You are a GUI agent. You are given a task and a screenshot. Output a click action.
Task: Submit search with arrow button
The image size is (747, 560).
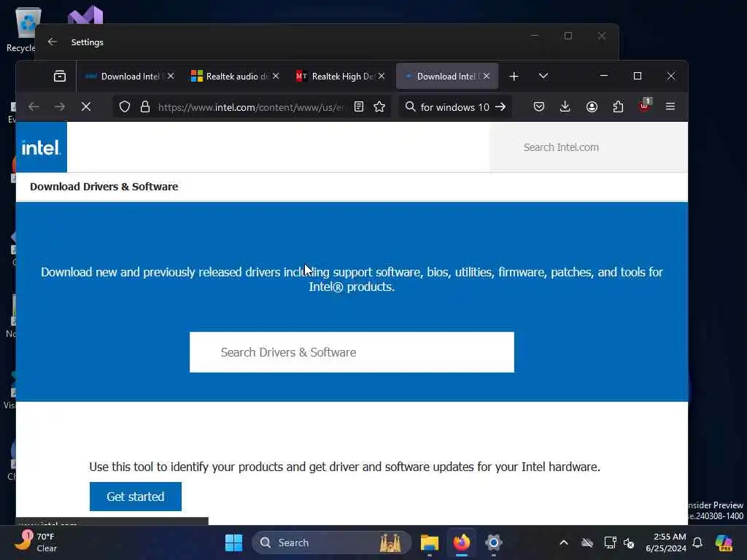pos(500,106)
